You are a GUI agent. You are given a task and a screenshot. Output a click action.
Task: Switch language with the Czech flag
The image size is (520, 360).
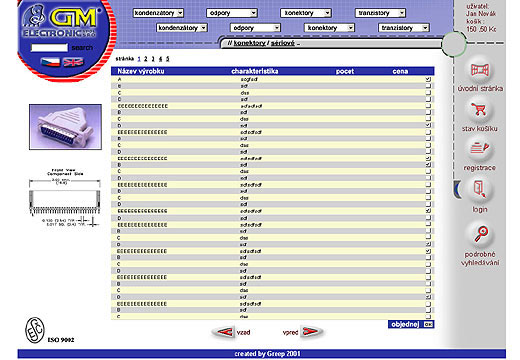[50, 62]
